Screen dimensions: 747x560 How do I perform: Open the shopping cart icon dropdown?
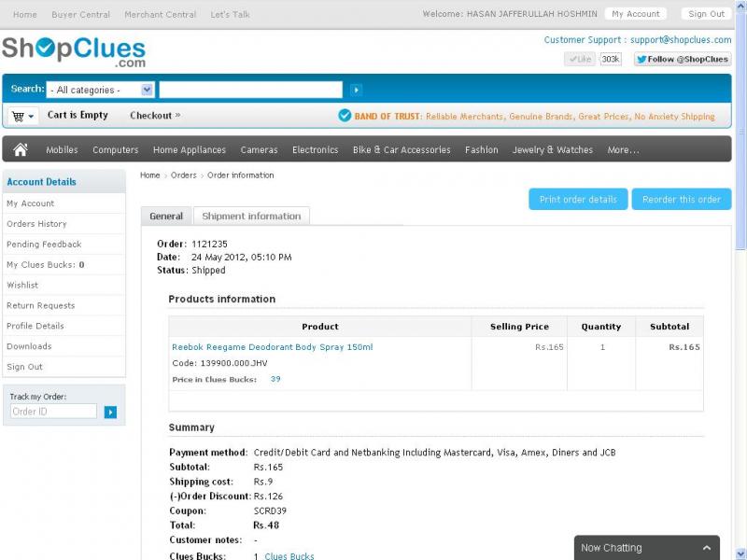pos(22,116)
